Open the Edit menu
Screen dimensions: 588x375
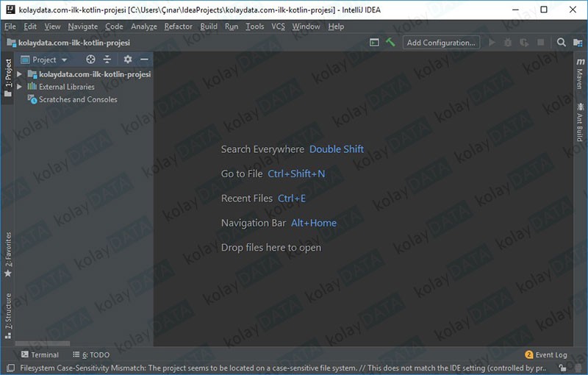[30, 26]
